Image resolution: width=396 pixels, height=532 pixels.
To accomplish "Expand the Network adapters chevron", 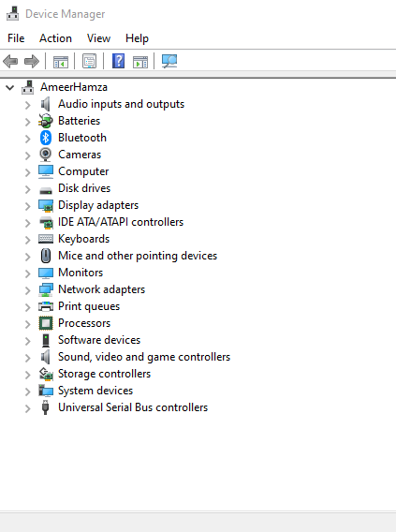I will [x=28, y=290].
